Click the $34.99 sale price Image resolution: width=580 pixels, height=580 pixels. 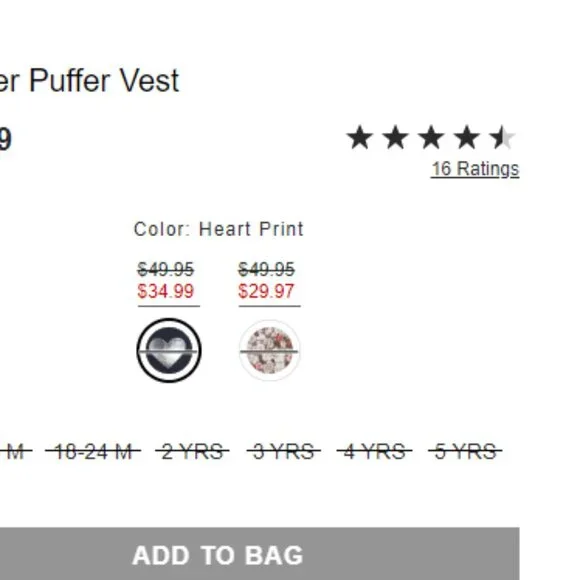[165, 291]
